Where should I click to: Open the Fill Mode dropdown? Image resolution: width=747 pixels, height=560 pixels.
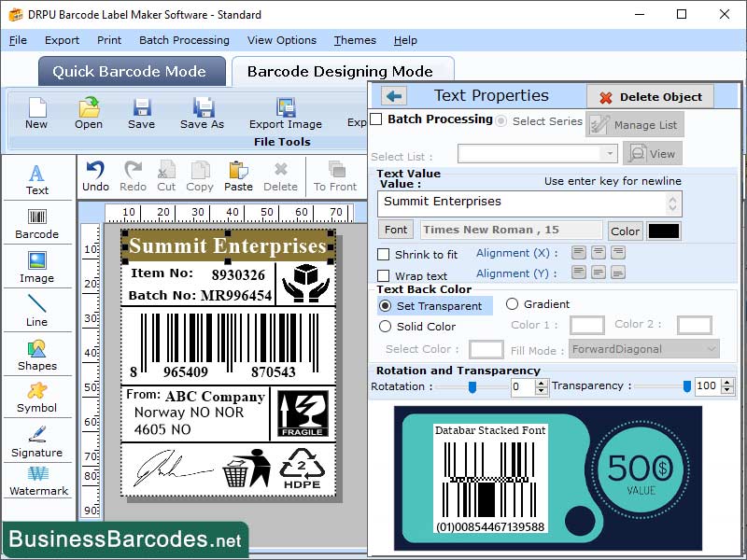click(x=643, y=348)
